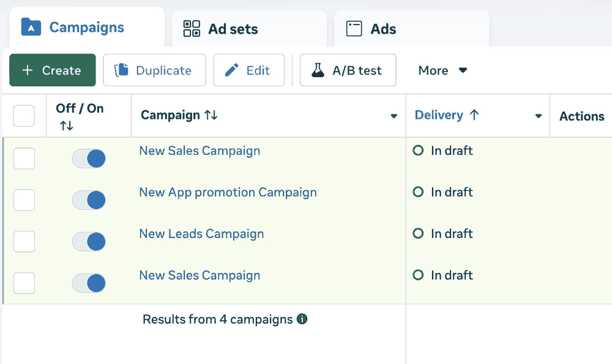Open Delivery column options dropdown arrow
612x364 pixels.
538,116
